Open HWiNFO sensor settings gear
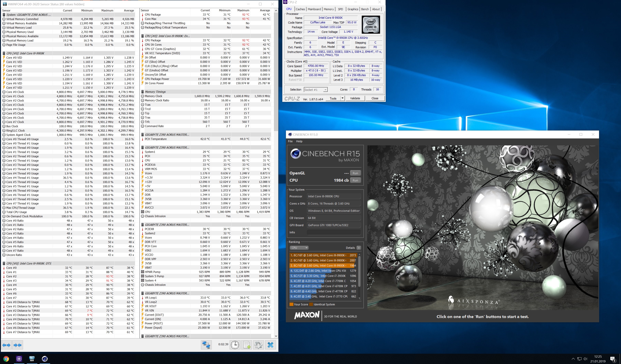The image size is (621, 364). pyautogui.click(x=258, y=345)
